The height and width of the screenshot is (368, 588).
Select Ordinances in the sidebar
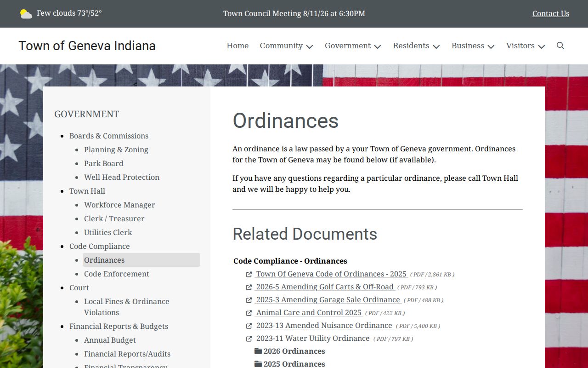(x=141, y=260)
